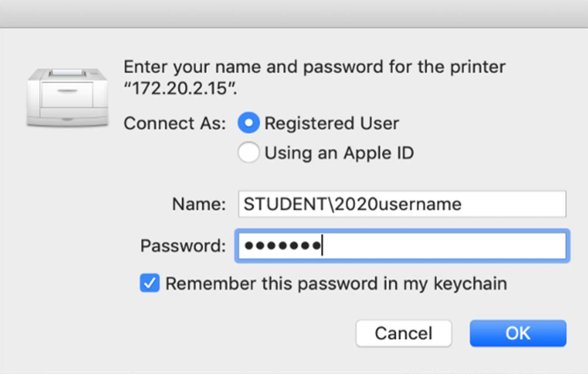Viewport: 588px width, 374px height.
Task: Choose the Using an Apple ID radio button
Action: point(248,152)
